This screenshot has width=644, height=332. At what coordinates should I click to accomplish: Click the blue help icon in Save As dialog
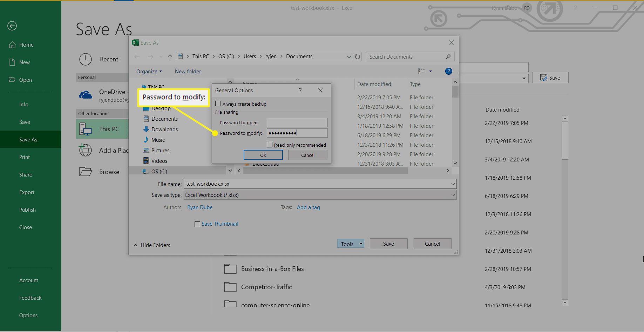point(448,71)
